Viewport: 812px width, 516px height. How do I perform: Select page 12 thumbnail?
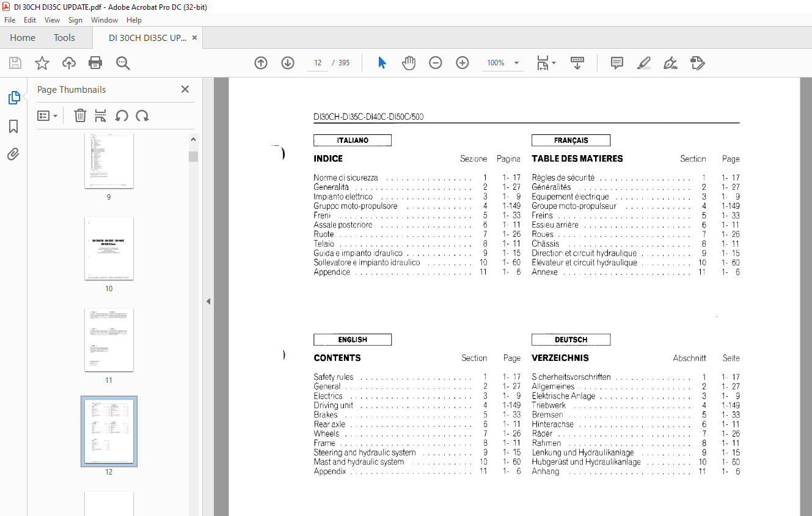point(109,431)
